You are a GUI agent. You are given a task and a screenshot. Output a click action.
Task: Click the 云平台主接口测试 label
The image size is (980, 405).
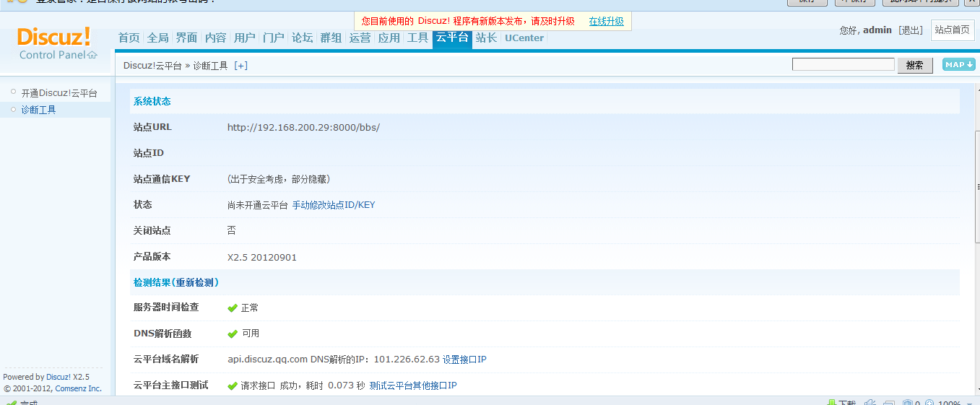click(170, 386)
